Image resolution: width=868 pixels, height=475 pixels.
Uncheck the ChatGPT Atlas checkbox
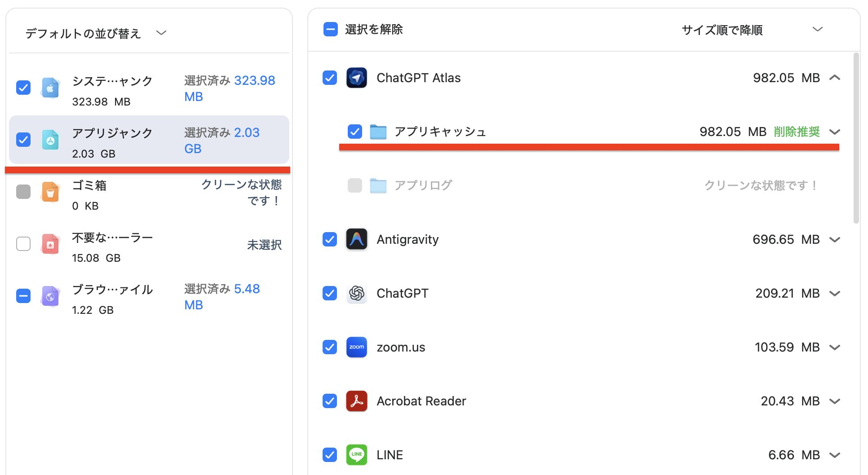click(x=330, y=78)
